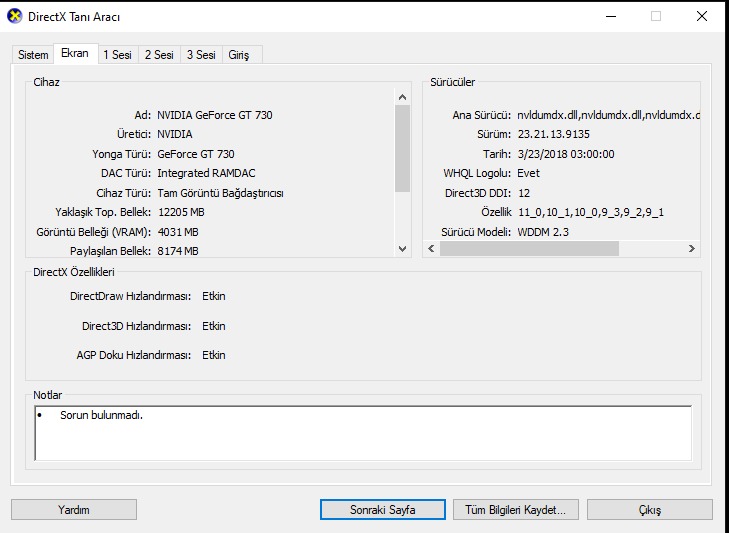Click the Sürücü Modeli label

476,232
